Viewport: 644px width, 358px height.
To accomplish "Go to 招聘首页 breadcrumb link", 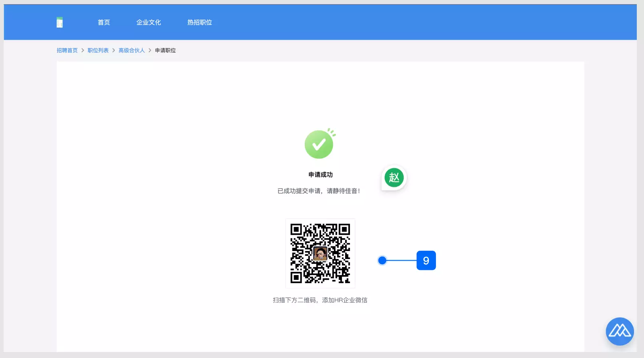I will point(67,50).
